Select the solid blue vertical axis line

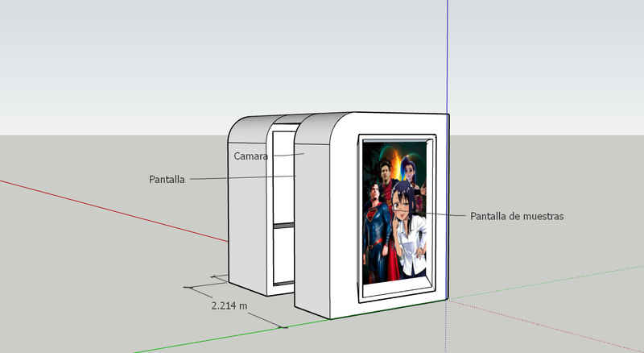tap(448, 56)
